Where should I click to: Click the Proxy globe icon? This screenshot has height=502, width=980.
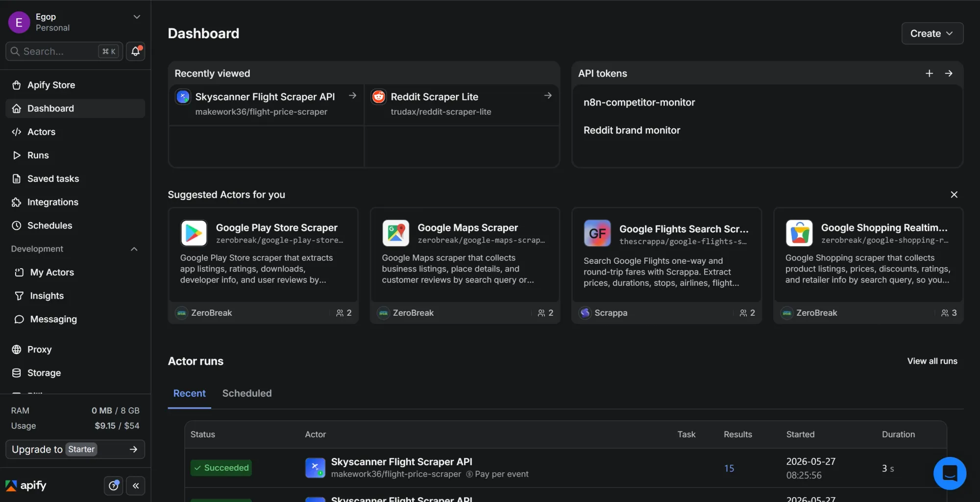point(17,350)
